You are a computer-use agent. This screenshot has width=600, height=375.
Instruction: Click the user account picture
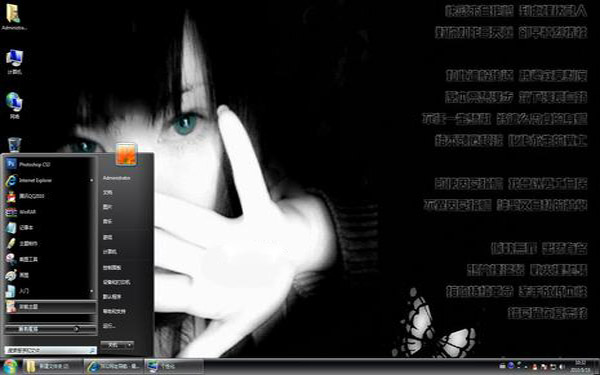pyautogui.click(x=126, y=154)
